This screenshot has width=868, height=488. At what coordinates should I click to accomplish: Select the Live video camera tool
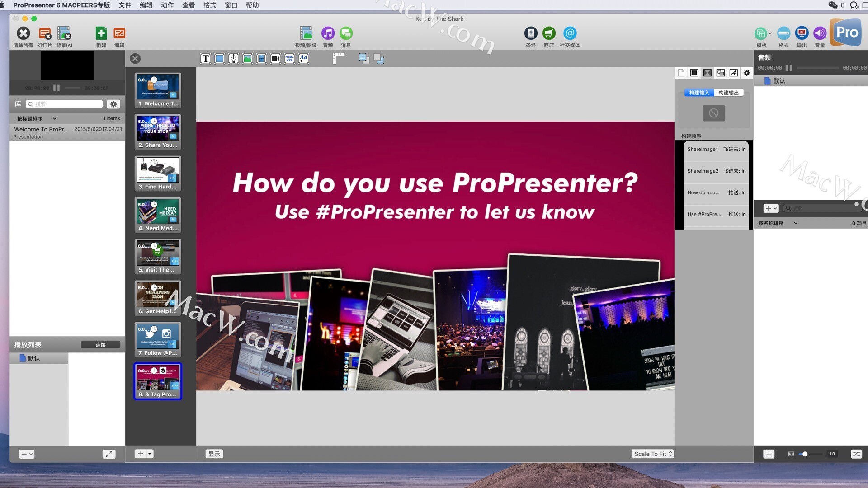275,59
